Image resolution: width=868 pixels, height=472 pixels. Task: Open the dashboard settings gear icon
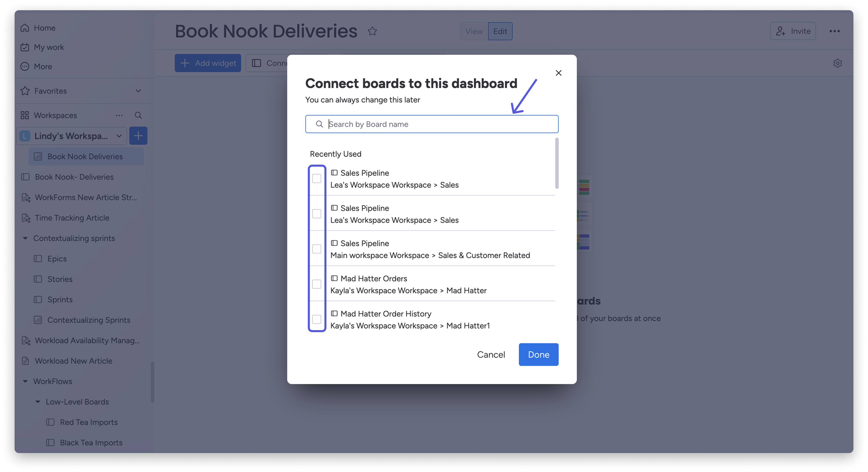[837, 63]
